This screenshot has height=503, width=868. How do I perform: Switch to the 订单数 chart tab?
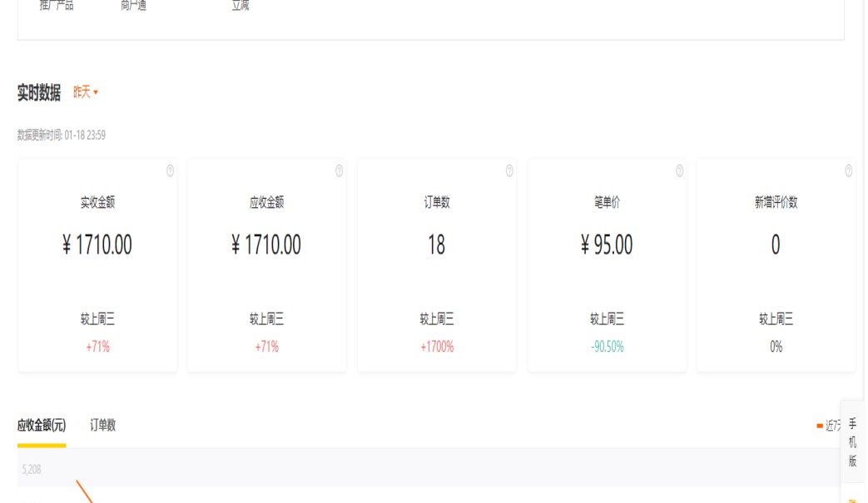pos(103,426)
